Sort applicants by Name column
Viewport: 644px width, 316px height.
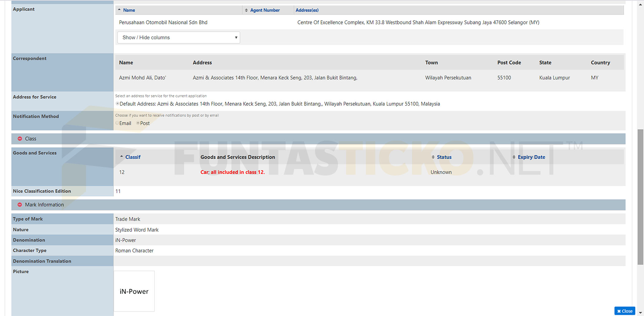129,10
